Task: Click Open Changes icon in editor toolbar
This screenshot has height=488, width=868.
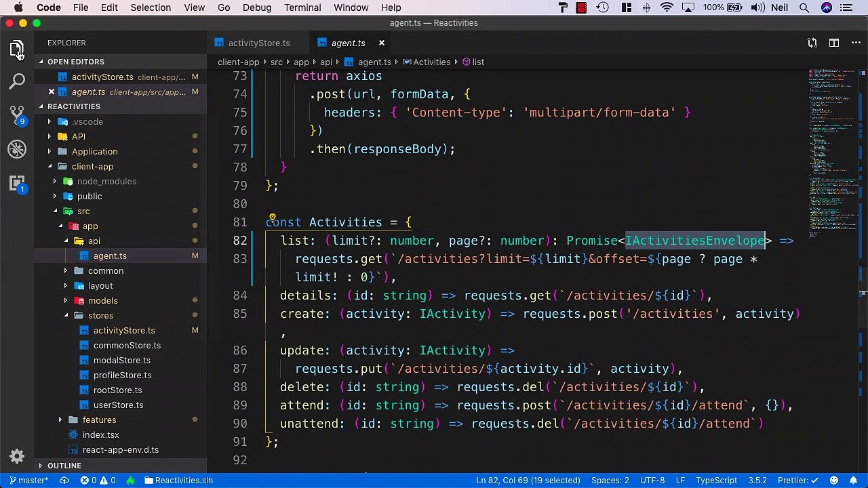Action: point(812,43)
